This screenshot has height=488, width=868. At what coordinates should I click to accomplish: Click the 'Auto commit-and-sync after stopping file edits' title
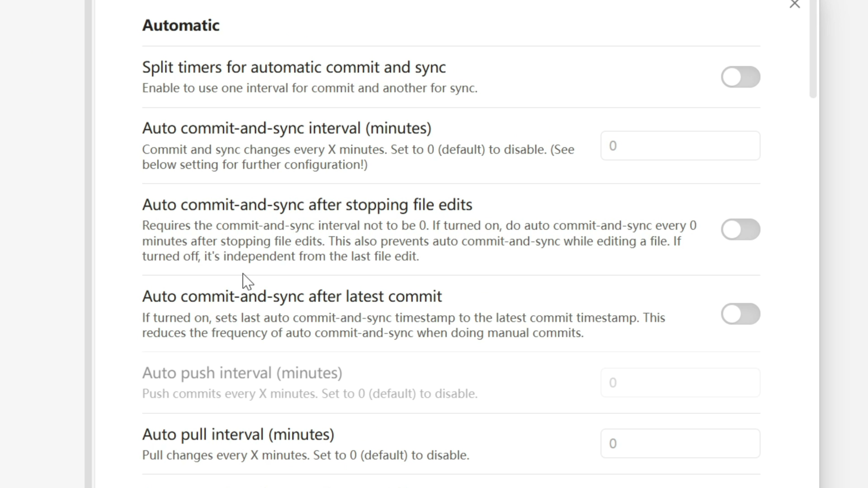(307, 205)
